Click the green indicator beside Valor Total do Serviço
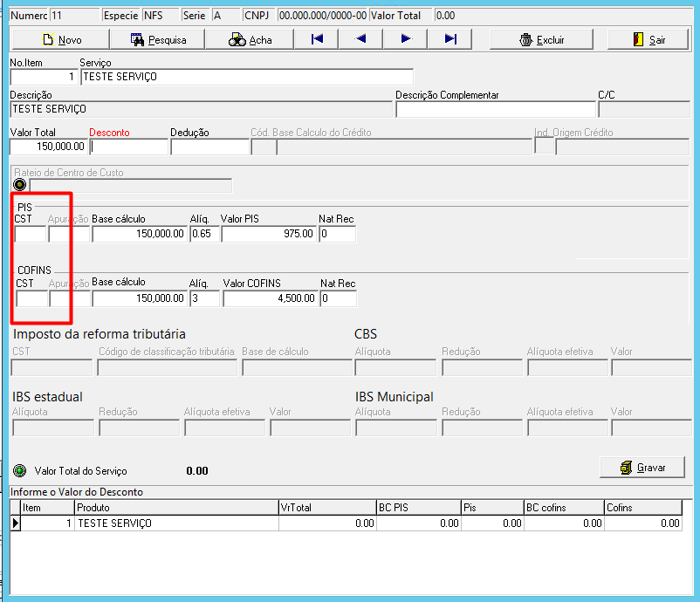This screenshot has height=602, width=700. tap(20, 470)
